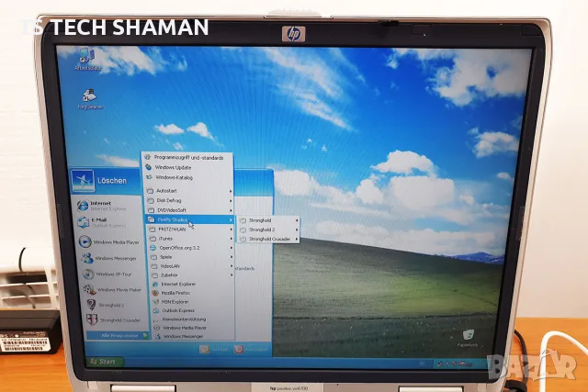This screenshot has width=588, height=392.
Task: Open Programmzugriff und -standards
Action: point(187,158)
